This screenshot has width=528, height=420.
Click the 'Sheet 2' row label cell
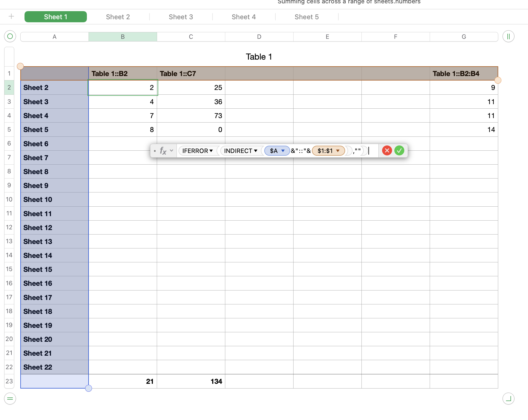pyautogui.click(x=55, y=87)
